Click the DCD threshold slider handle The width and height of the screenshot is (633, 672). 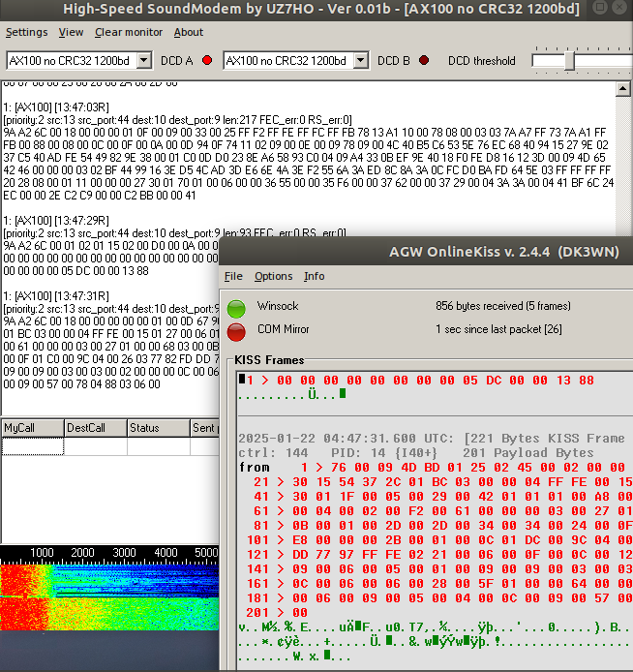pos(569,61)
